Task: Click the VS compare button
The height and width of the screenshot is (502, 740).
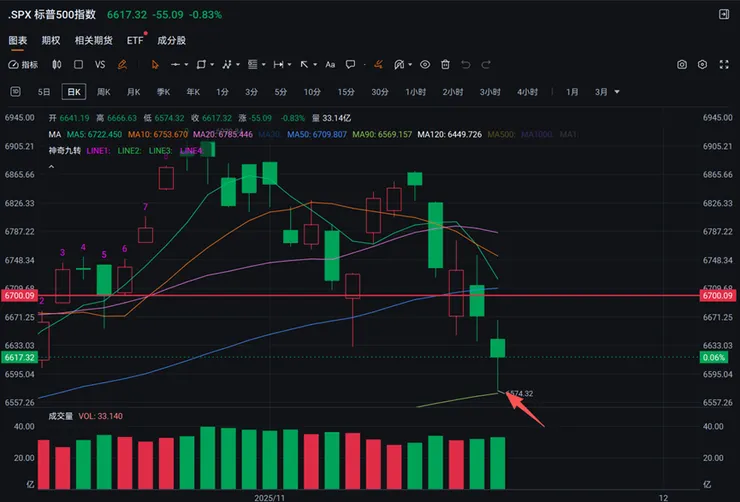Action: 100,64
